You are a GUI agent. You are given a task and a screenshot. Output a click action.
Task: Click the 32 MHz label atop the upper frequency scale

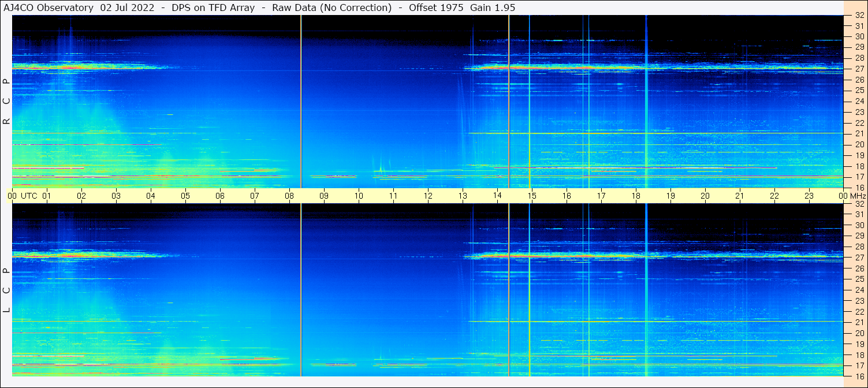click(x=859, y=15)
